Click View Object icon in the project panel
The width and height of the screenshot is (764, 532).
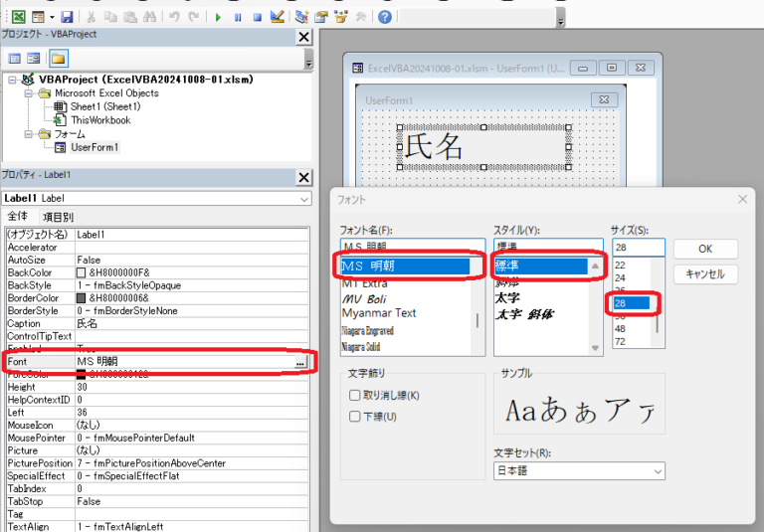tap(33, 59)
